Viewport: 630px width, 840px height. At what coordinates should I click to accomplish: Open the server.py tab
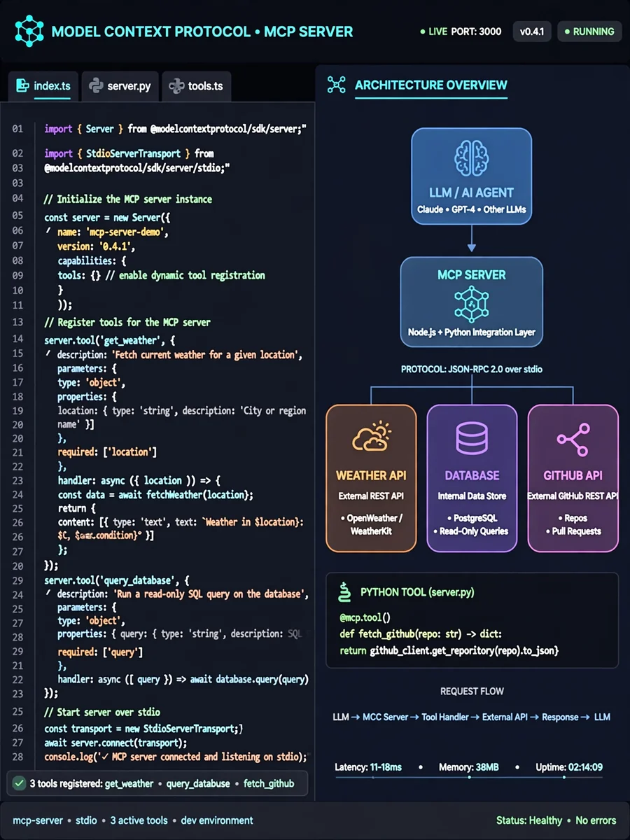point(120,87)
